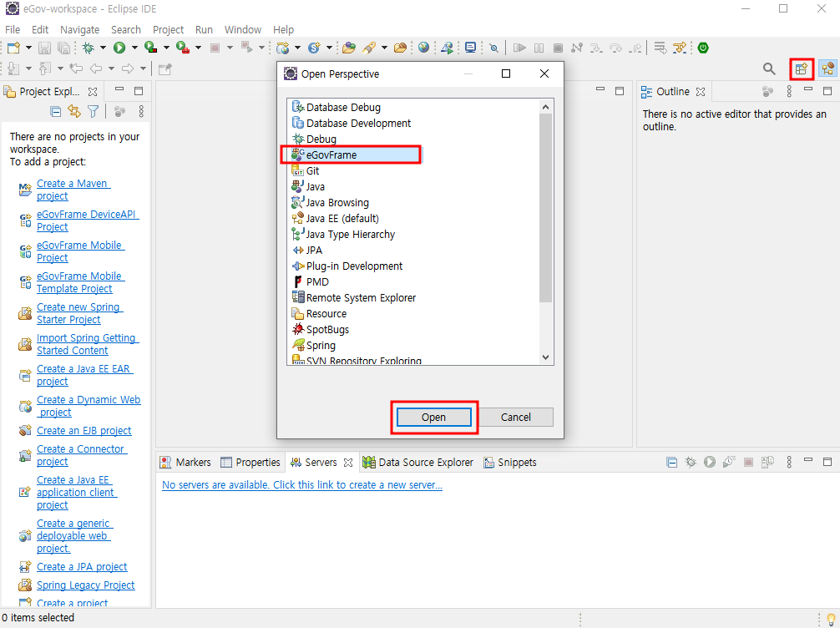Click Create a Dynamic Web project link
Image resolution: width=840 pixels, height=628 pixels.
(x=89, y=406)
